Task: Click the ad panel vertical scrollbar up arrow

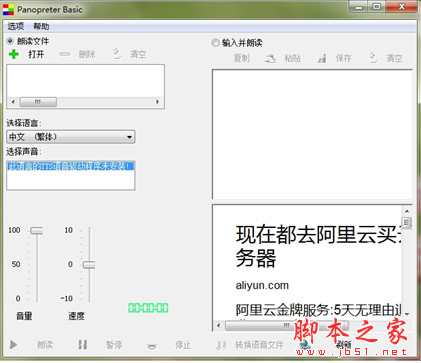Action: point(407,211)
